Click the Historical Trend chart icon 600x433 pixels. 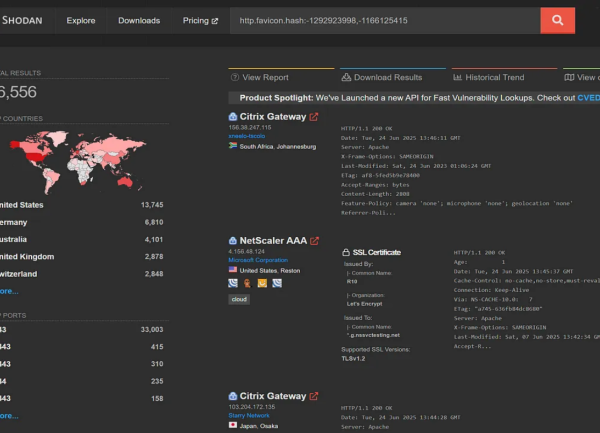457,77
